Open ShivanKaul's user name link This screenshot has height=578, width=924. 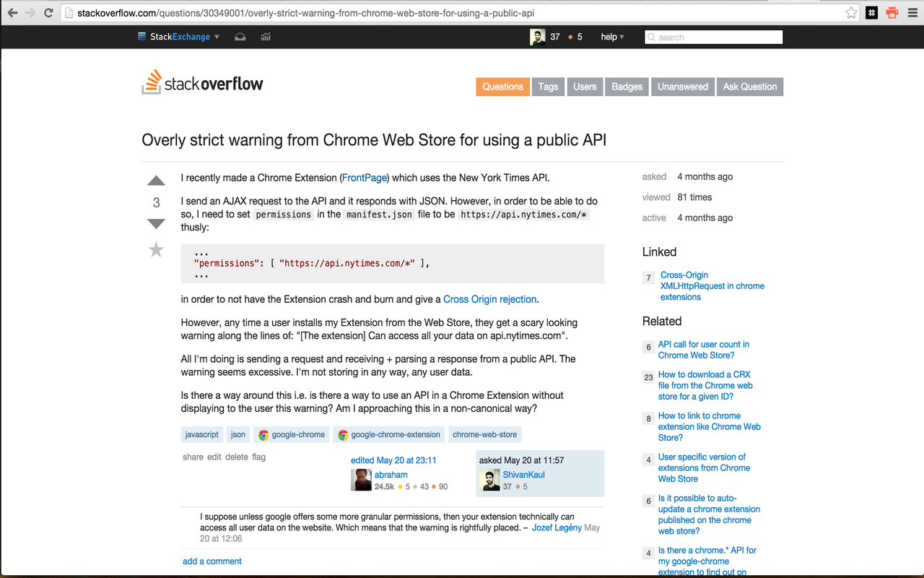click(523, 475)
